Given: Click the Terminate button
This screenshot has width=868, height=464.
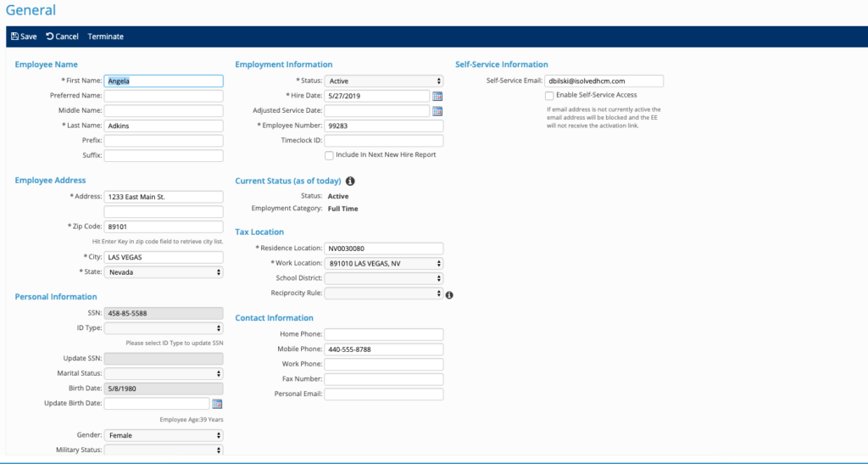Looking at the screenshot, I should click(106, 36).
